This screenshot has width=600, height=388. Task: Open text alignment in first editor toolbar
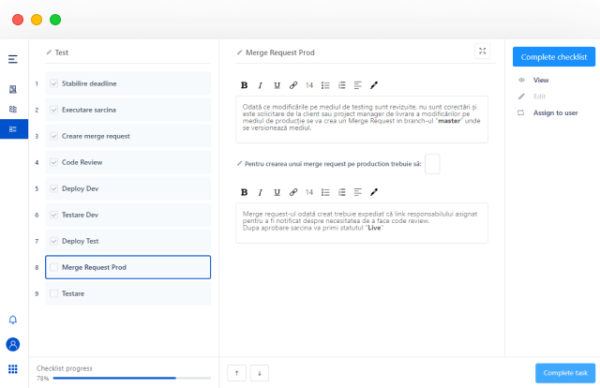pos(358,85)
